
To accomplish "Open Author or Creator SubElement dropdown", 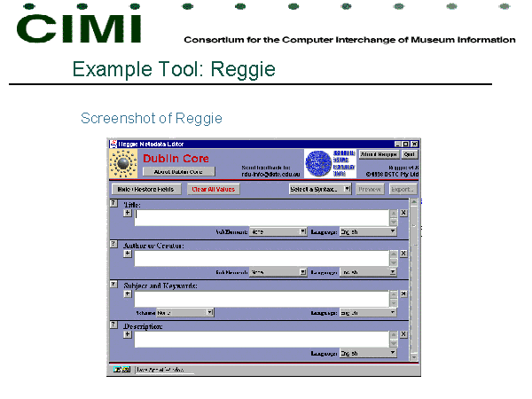I will click(278, 272).
